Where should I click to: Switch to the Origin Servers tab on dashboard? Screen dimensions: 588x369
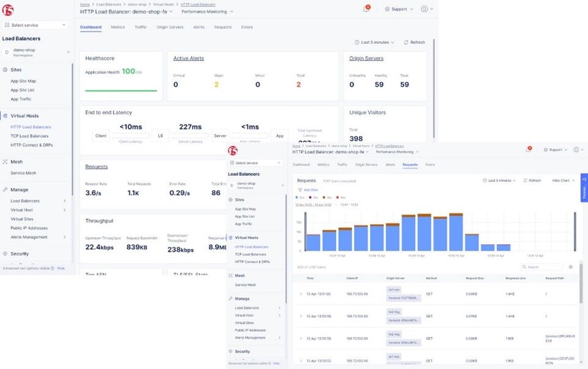coord(170,27)
